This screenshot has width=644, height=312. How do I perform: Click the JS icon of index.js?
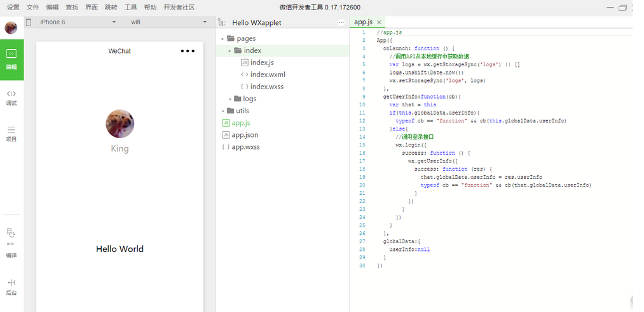click(244, 62)
